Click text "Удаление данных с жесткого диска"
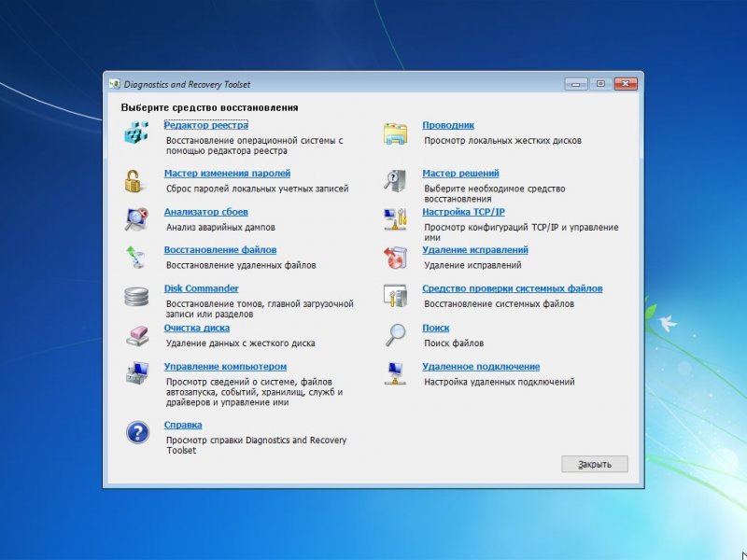 240,343
